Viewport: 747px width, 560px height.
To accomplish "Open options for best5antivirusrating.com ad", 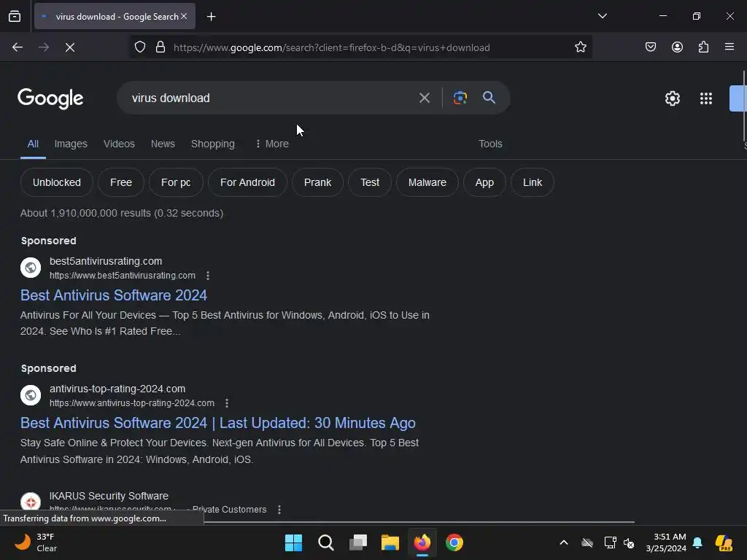I will pos(208,276).
